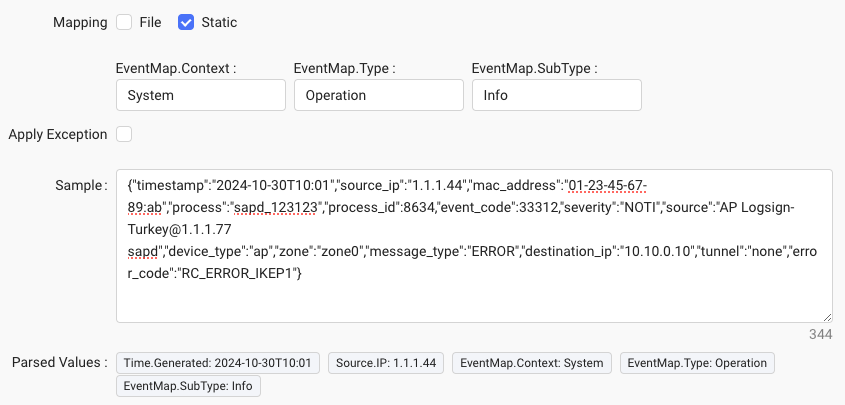Click the Apply Exception label
The image size is (845, 405).
pos(57,134)
